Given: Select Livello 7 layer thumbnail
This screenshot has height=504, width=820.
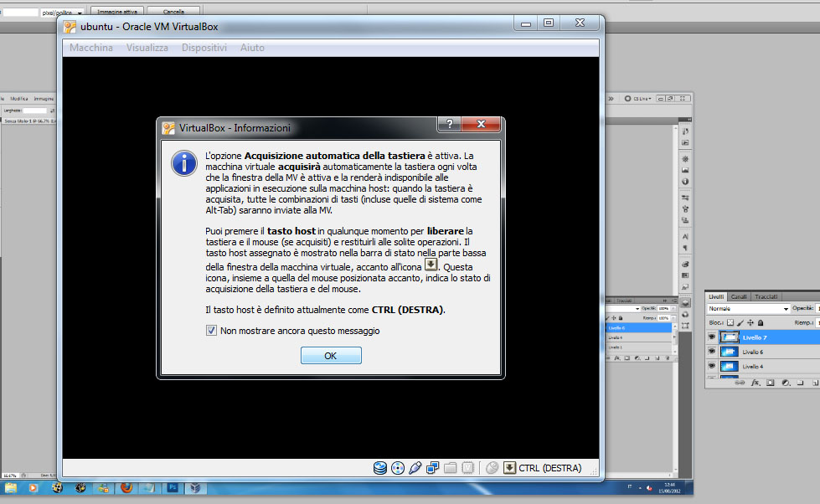Looking at the screenshot, I should (730, 337).
